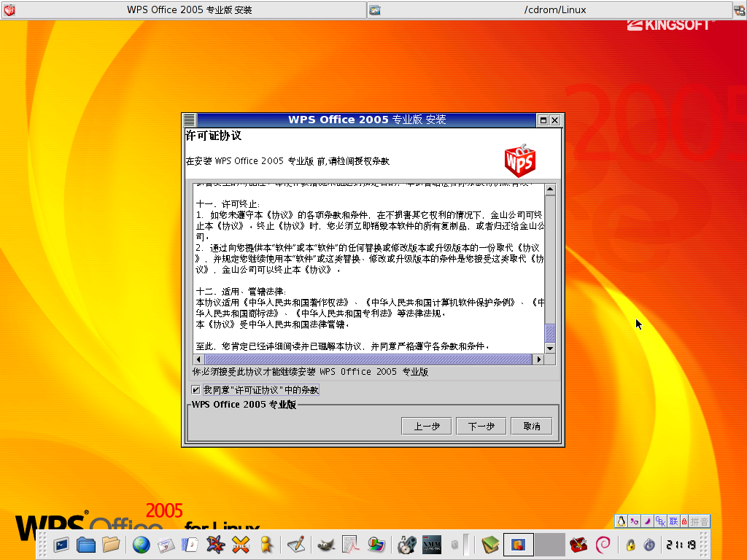Maximize the WPS installer dialog
Viewport: 747px width, 560px height.
[543, 120]
